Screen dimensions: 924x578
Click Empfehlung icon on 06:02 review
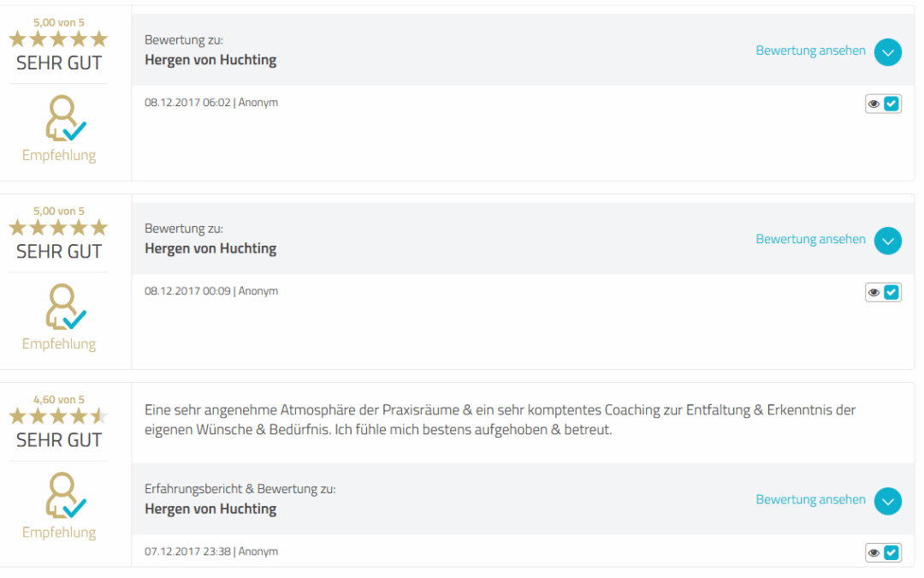(65, 119)
